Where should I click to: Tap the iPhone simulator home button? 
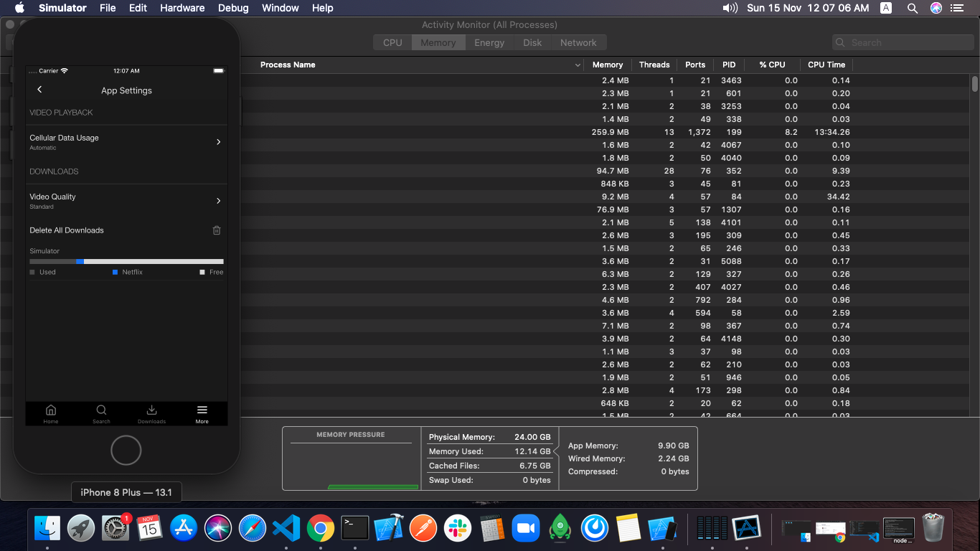click(x=126, y=451)
